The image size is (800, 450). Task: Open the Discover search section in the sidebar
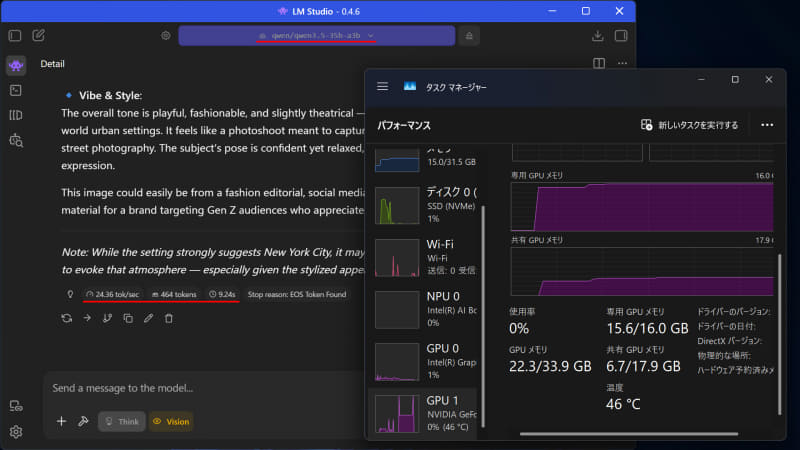tap(16, 140)
